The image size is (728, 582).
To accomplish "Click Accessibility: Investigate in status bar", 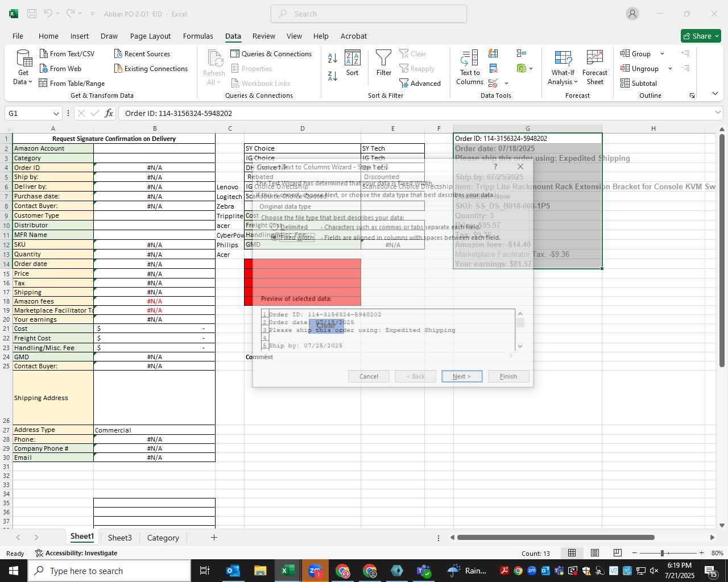I will click(76, 553).
